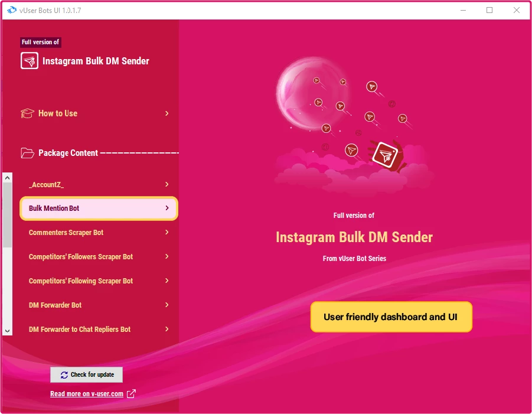Screen dimensions: 532x414
Task: Click the graduation cap How to Use icon
Action: coord(27,113)
